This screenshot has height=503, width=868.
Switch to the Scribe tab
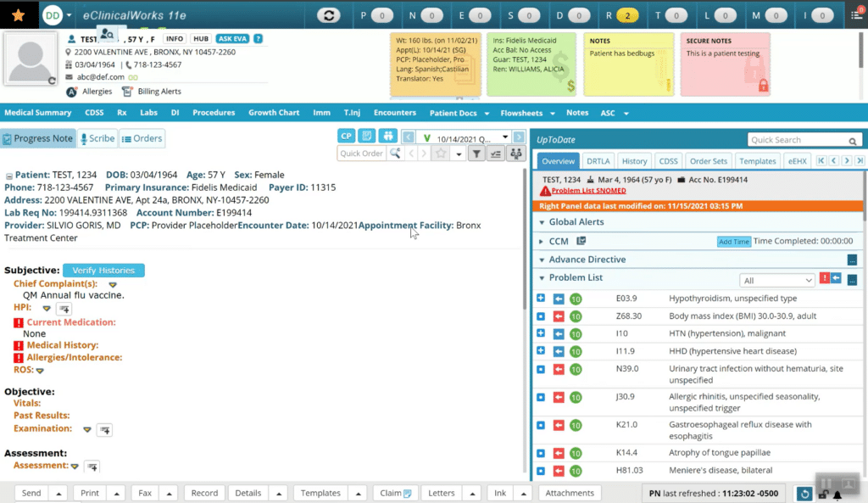[x=97, y=138]
